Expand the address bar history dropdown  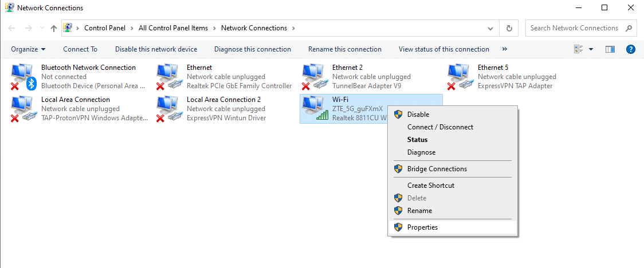490,28
